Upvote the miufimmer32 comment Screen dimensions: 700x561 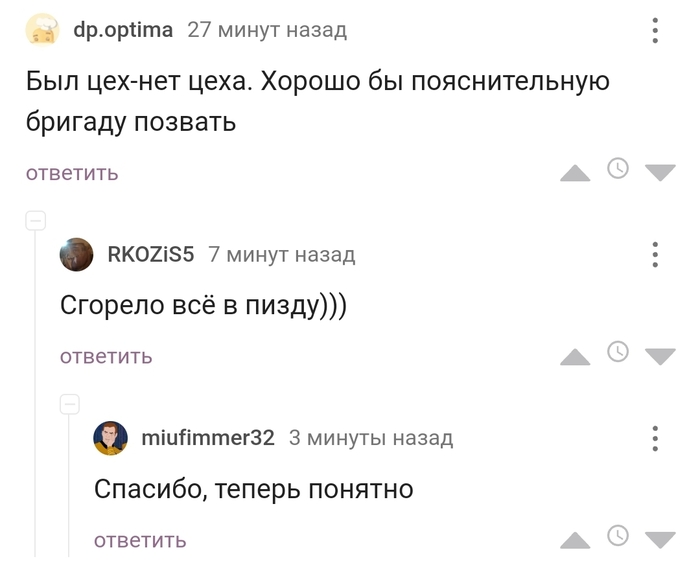pos(575,541)
